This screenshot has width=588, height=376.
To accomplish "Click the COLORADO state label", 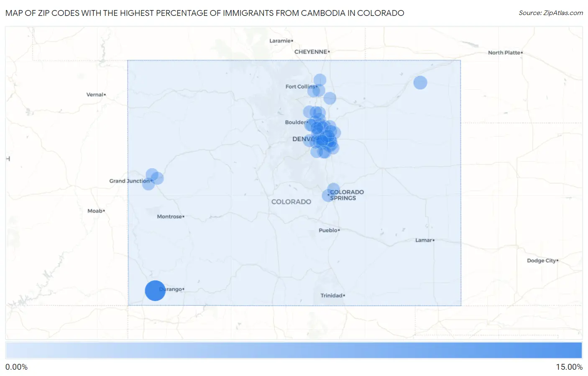I will coord(291,202).
